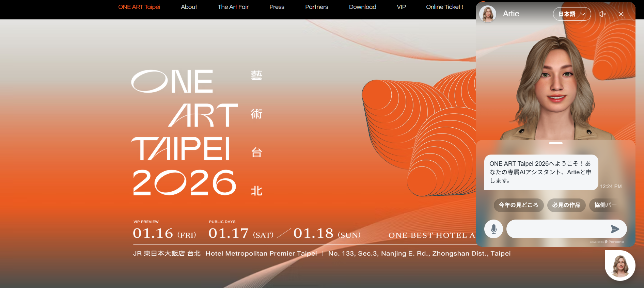Click the chat panel drag handle bar
Image resolution: width=644 pixels, height=288 pixels.
[556, 143]
